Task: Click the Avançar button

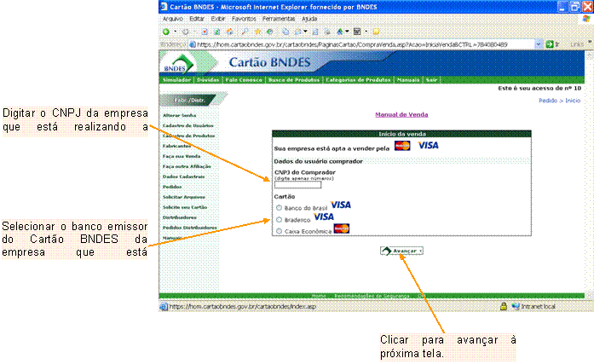Action: 401,251
